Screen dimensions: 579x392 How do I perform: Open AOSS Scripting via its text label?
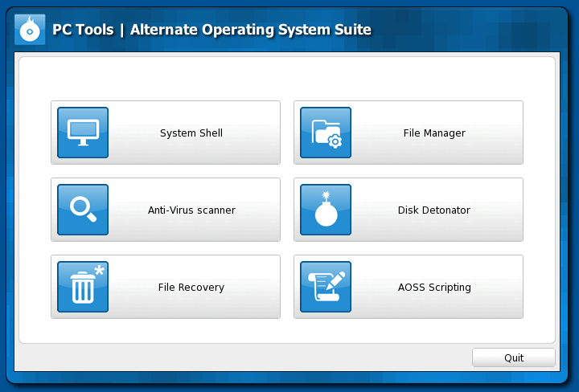click(x=434, y=288)
